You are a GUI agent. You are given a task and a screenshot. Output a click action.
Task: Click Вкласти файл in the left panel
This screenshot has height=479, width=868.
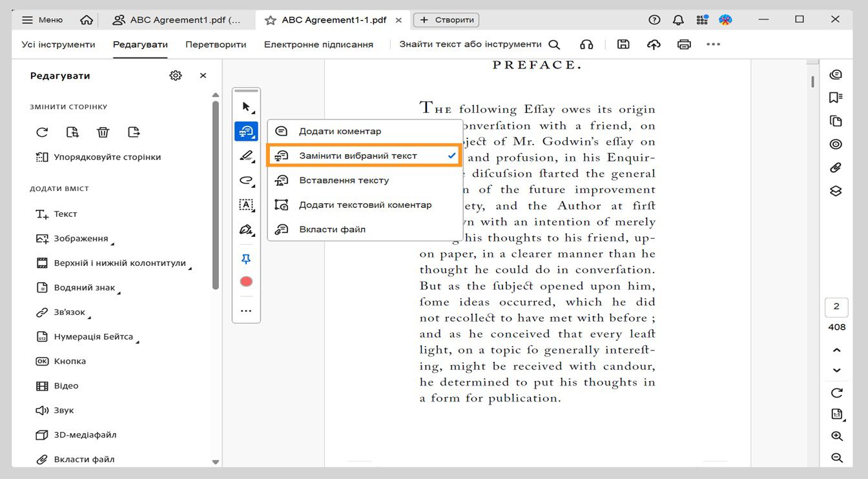(x=75, y=460)
